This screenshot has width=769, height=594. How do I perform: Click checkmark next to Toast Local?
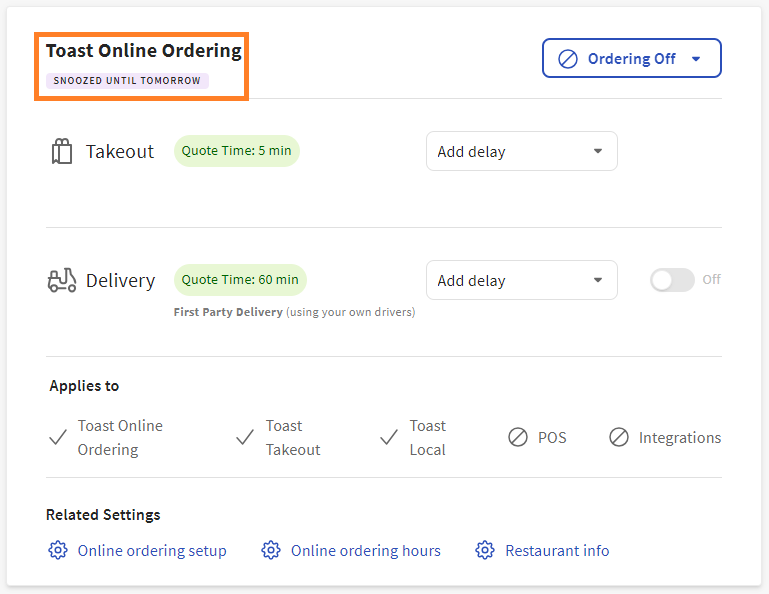coord(389,438)
